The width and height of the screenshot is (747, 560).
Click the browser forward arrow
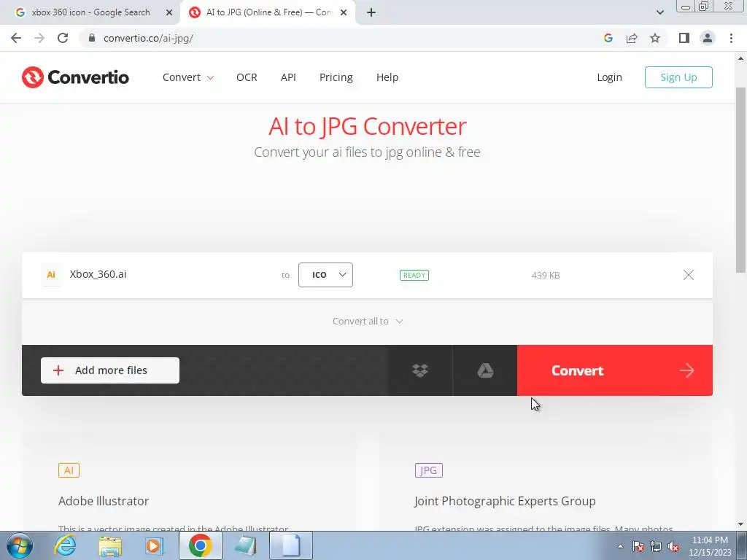(39, 38)
